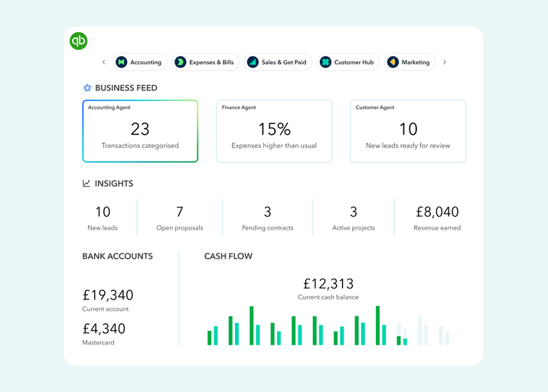Open the Customer Agent card
Screen dimensions: 548x392
pos(408,131)
